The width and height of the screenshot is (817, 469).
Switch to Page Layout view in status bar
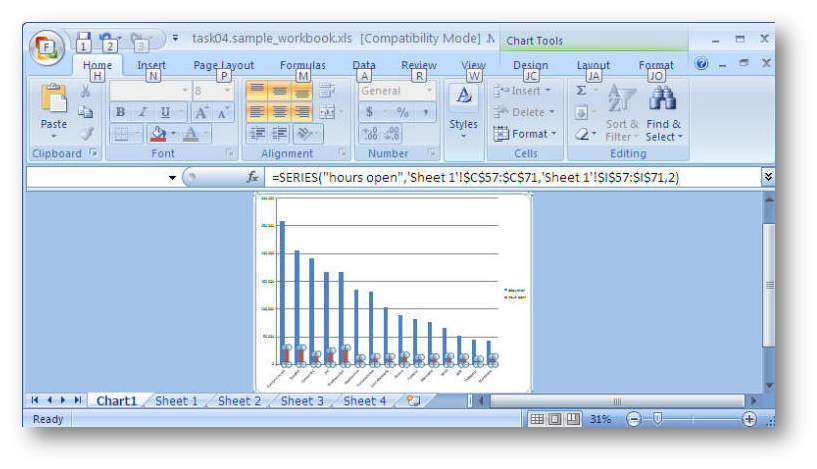(x=557, y=419)
